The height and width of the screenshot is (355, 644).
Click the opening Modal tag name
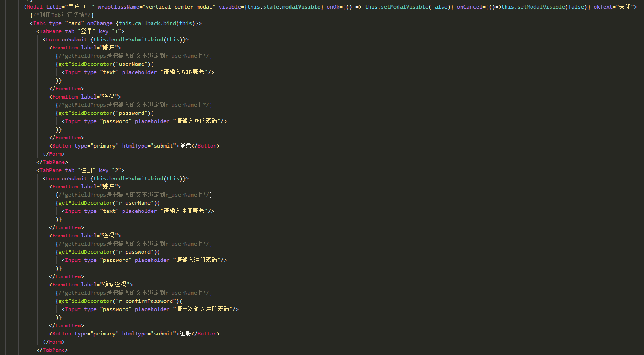(x=34, y=7)
